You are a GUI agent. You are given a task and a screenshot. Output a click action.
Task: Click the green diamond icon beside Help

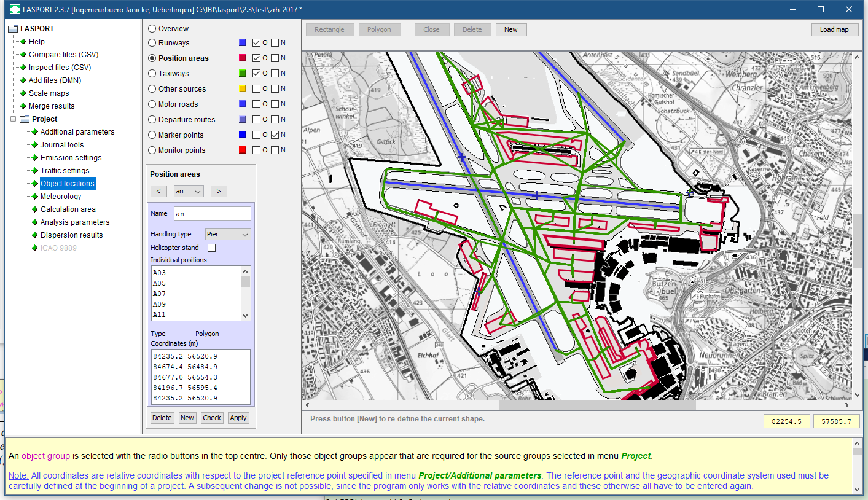pos(23,42)
